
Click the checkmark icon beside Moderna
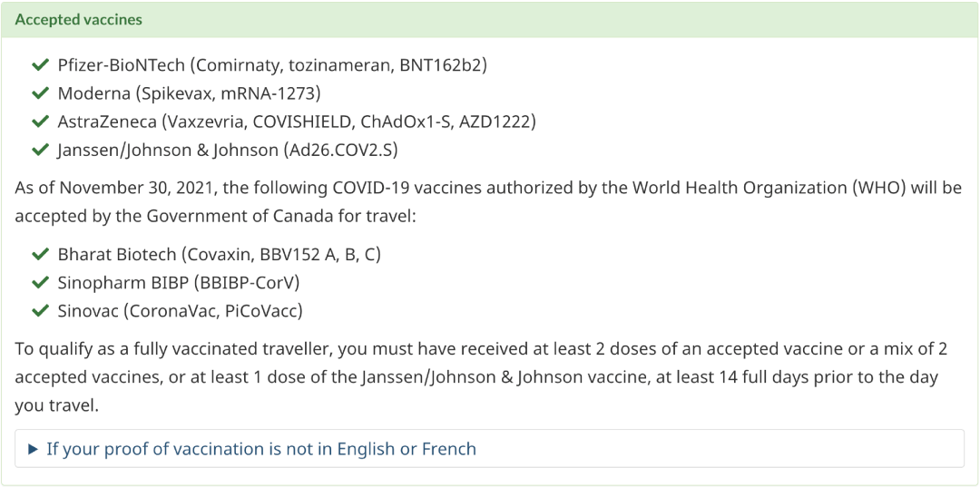(x=41, y=93)
